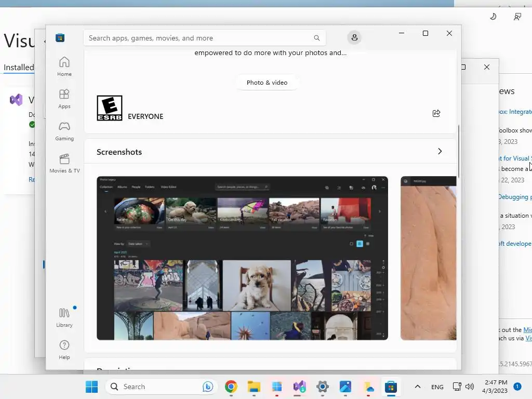This screenshot has width=532, height=399.
Task: Click ENG language indicator in taskbar
Action: pos(437,387)
